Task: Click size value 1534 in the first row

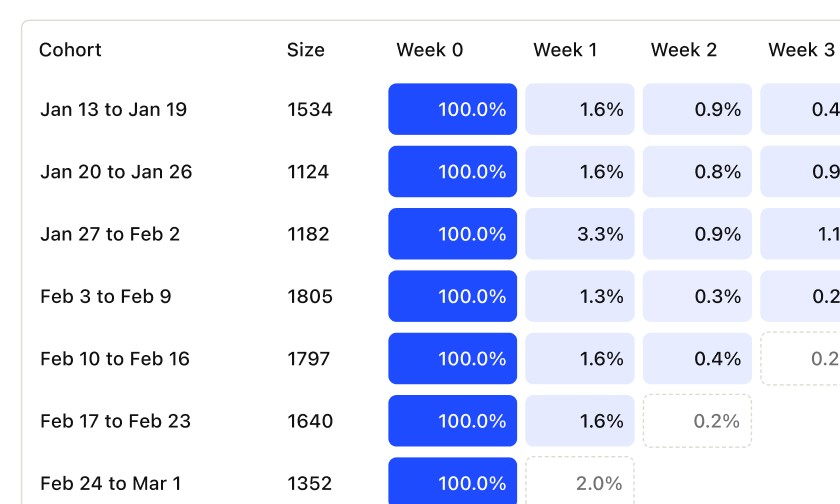Action: coord(310,110)
